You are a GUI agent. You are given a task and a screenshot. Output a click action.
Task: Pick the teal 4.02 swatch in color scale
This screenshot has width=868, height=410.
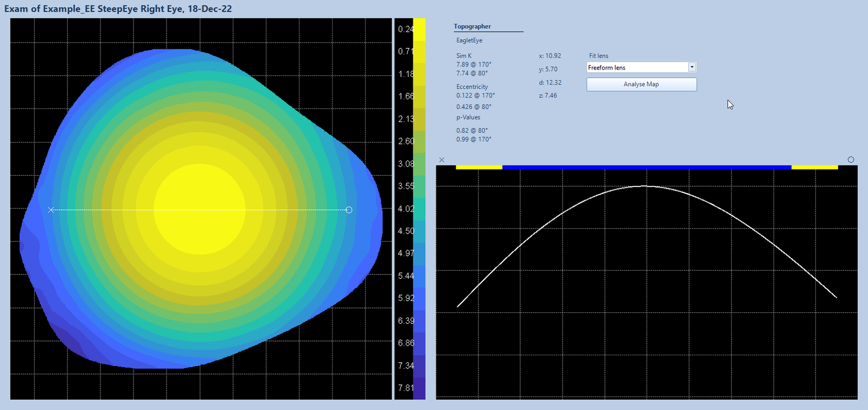[419, 209]
